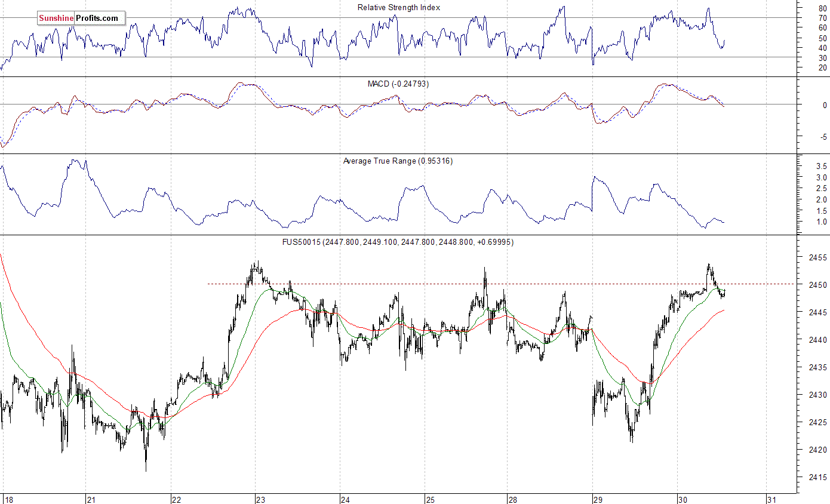The image size is (830, 504).
Task: Click the date label 24 on the time axis
Action: (345, 499)
